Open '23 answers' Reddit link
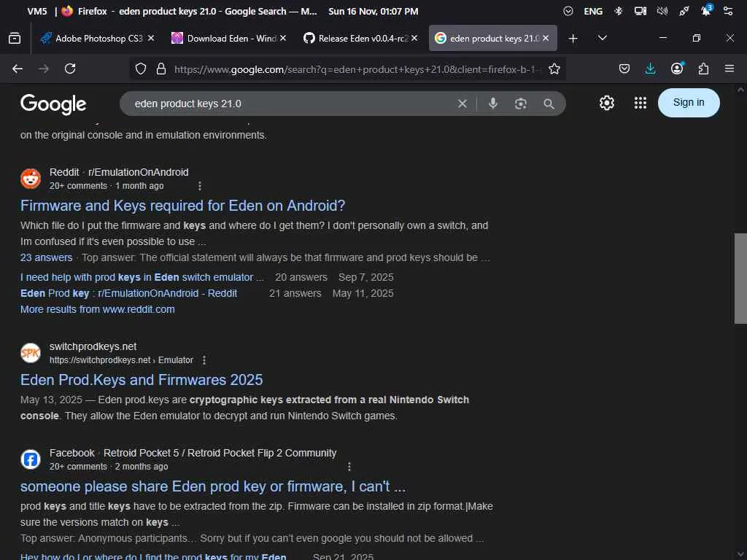The width and height of the screenshot is (747, 560). point(46,257)
